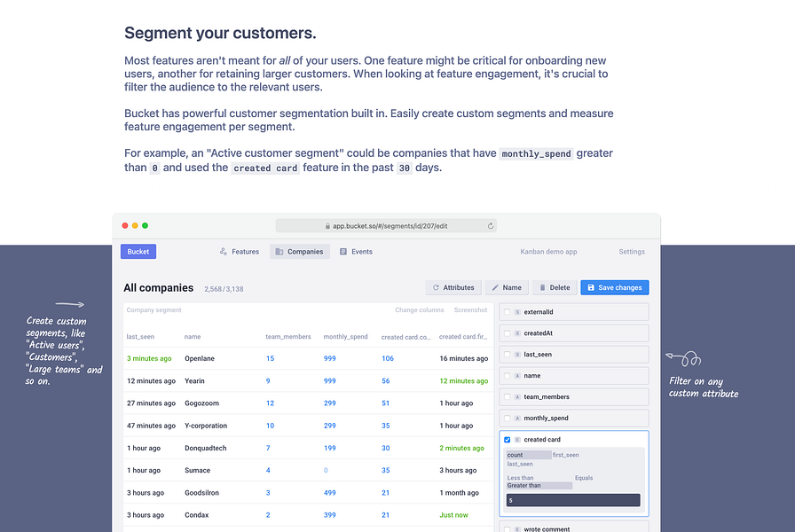
Task: Choose the Equals operator
Action: tap(584, 478)
